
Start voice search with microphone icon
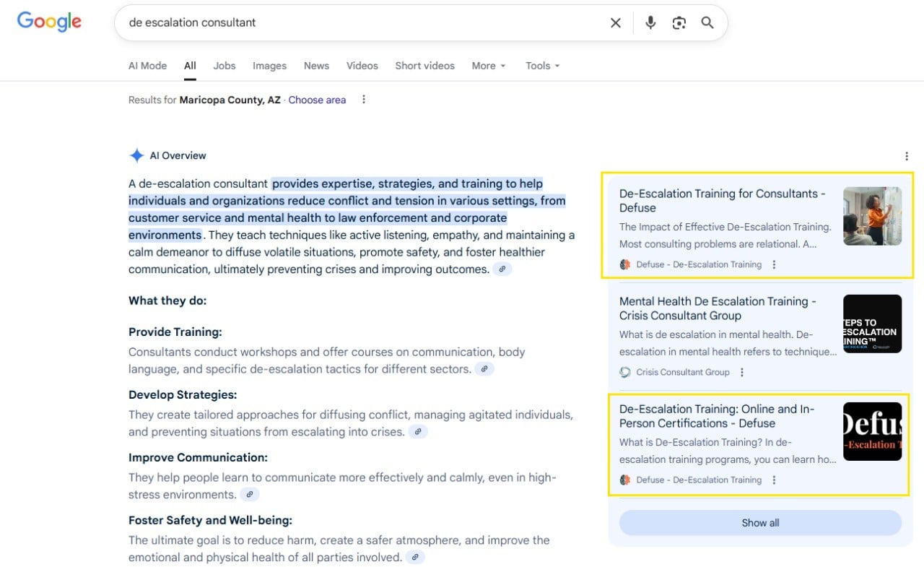point(650,23)
